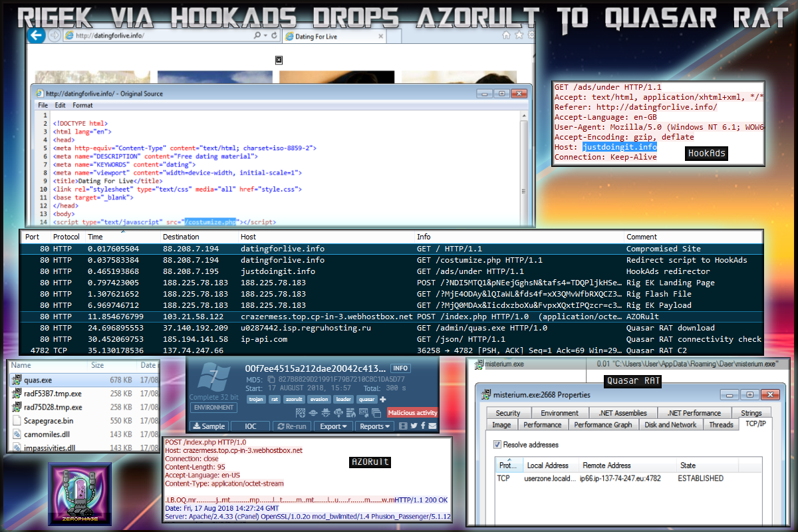Click the Re-run button
Image resolution: width=798 pixels, height=532 pixels.
click(x=293, y=426)
